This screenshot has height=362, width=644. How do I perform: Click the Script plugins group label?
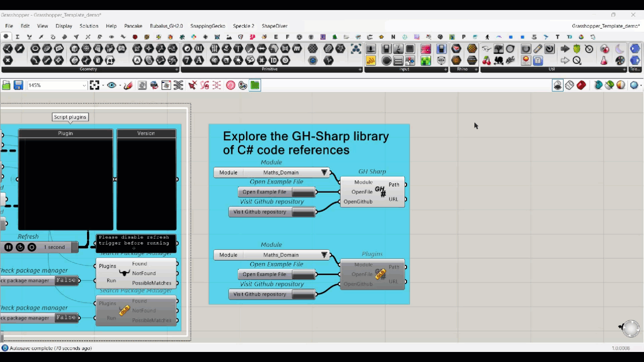(70, 117)
